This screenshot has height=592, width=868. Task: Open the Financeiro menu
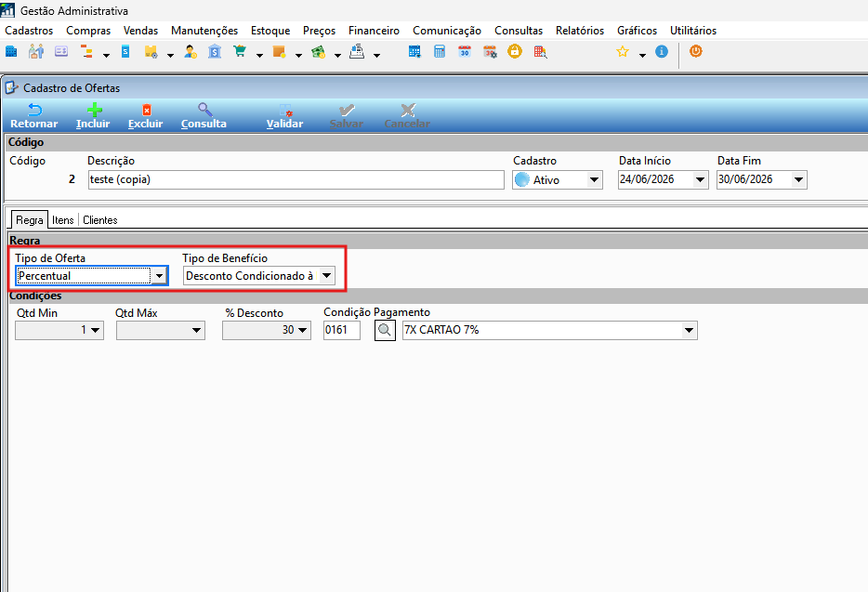point(374,31)
